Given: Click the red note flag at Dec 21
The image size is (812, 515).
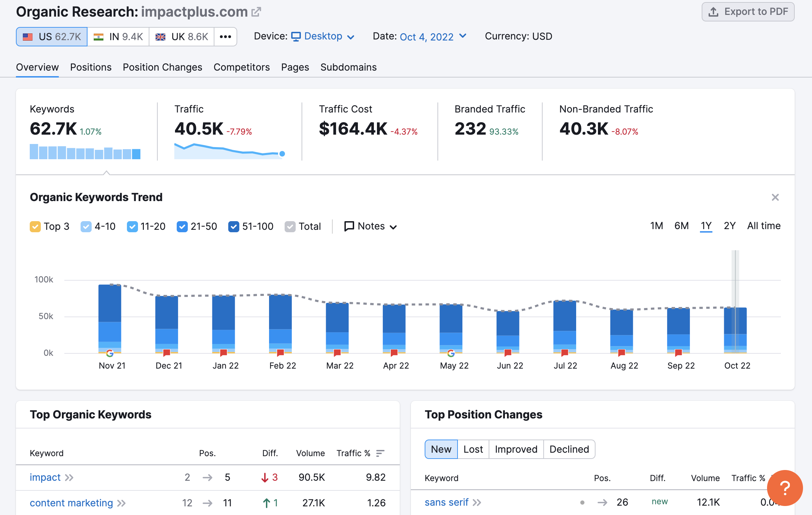Looking at the screenshot, I should tap(167, 353).
